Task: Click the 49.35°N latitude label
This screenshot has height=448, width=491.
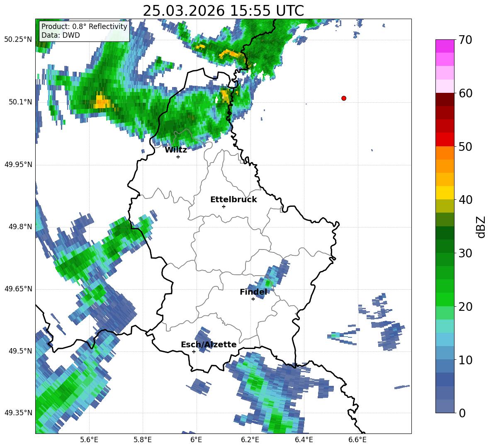Action: [18, 413]
